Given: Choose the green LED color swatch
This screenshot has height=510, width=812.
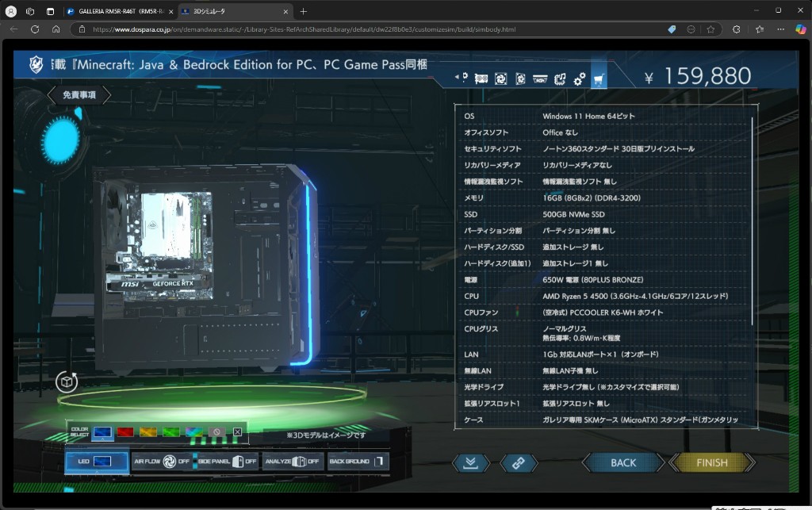Looking at the screenshot, I should point(171,431).
